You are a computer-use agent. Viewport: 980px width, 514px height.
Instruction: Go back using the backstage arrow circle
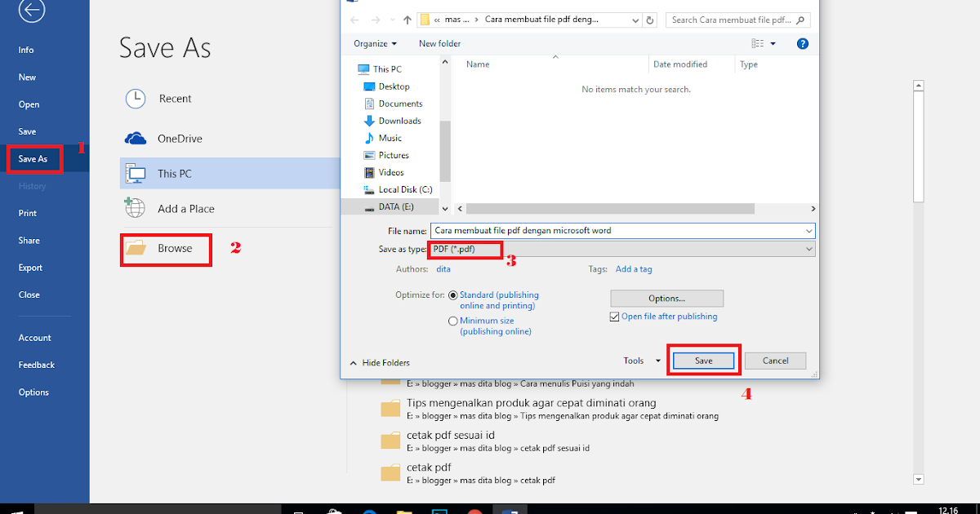(31, 9)
